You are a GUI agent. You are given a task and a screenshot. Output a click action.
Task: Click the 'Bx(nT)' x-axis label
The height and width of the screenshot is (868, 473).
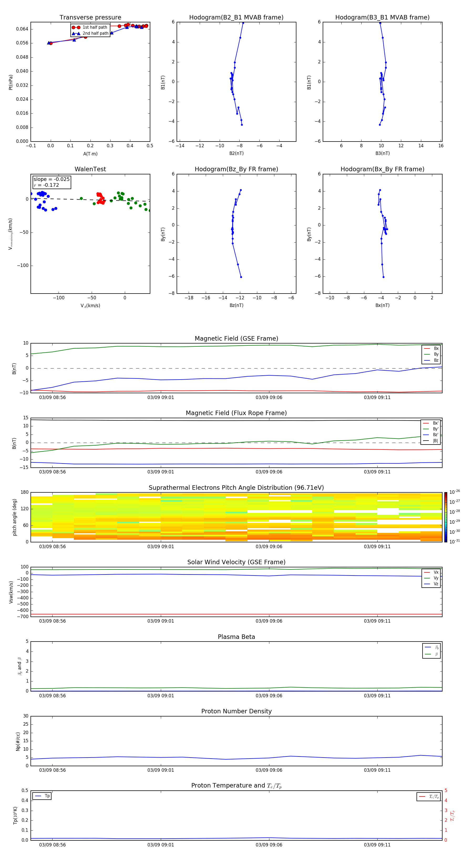pyautogui.click(x=382, y=305)
